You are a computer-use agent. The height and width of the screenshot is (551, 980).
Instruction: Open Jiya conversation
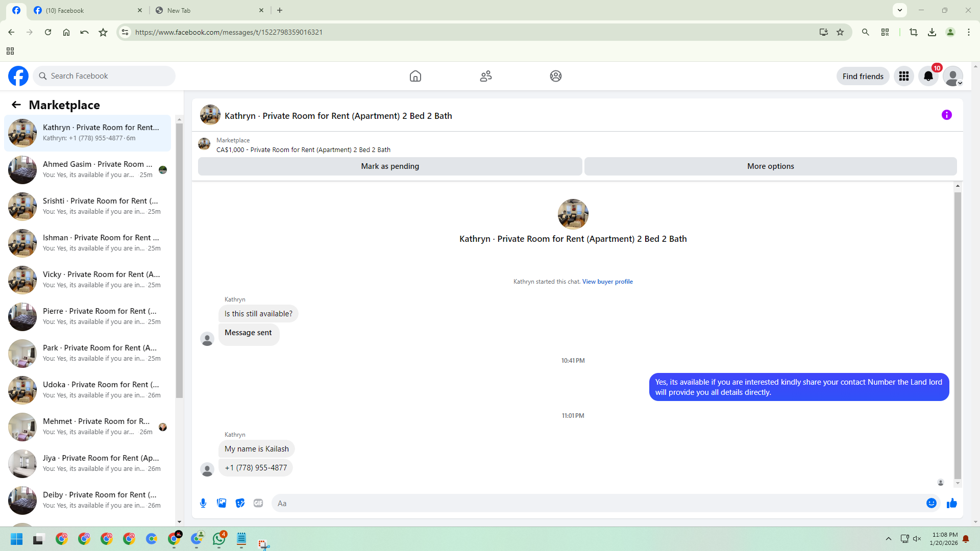coord(88,463)
